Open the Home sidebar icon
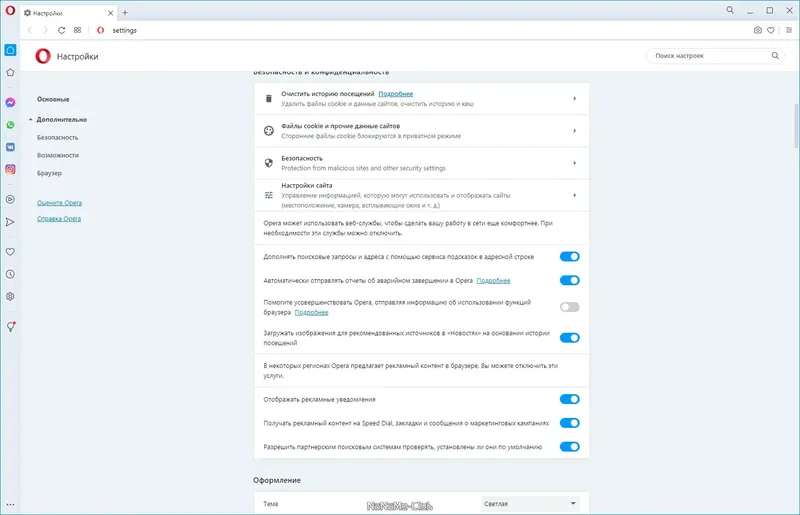 (10, 50)
